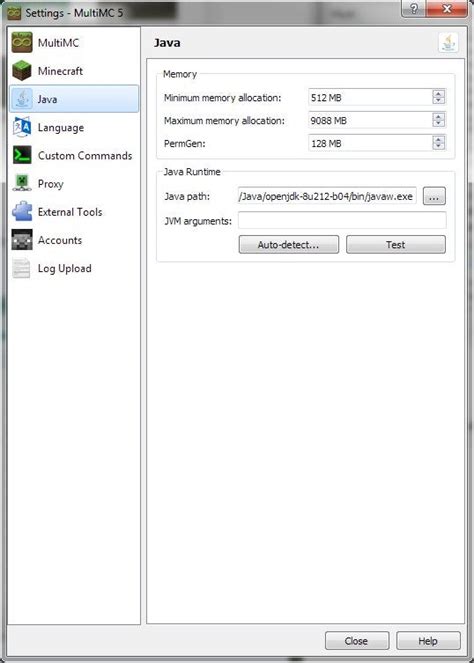The image size is (474, 663).
Task: Increase PermGen value with up arrow
Action: pyautogui.click(x=439, y=140)
